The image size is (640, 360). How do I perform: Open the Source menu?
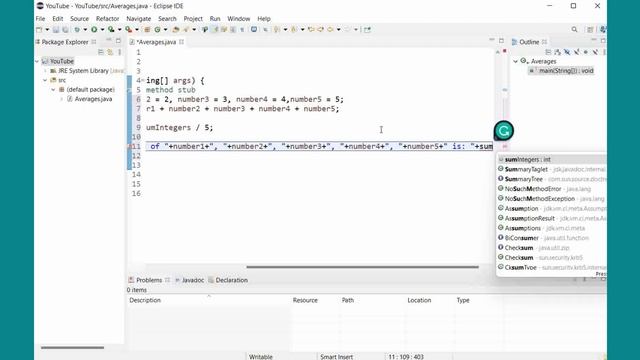pos(79,19)
